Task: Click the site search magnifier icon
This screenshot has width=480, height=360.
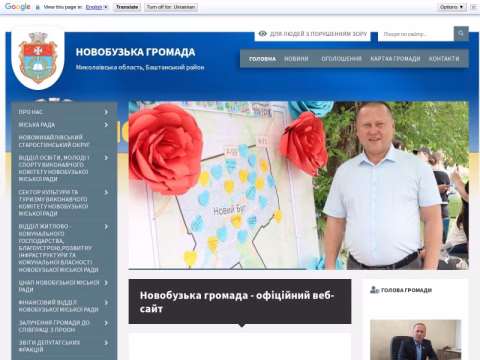Action: coord(461,33)
